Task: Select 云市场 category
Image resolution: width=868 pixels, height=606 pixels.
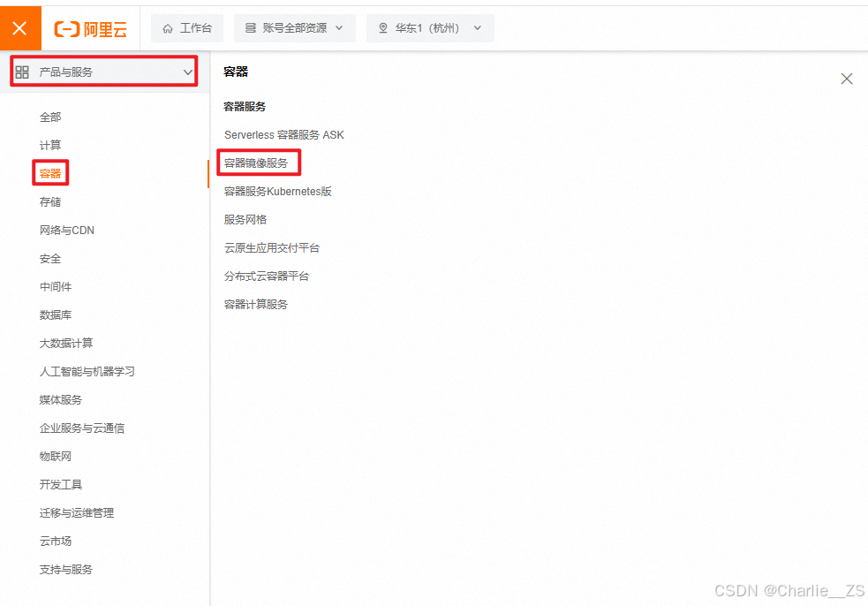Action: (56, 541)
